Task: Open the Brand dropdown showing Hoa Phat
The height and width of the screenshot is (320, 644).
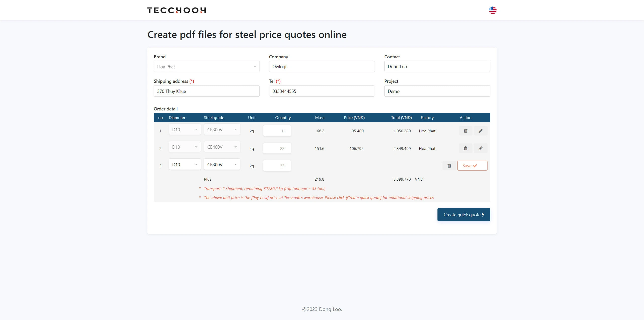Action: 206,67
